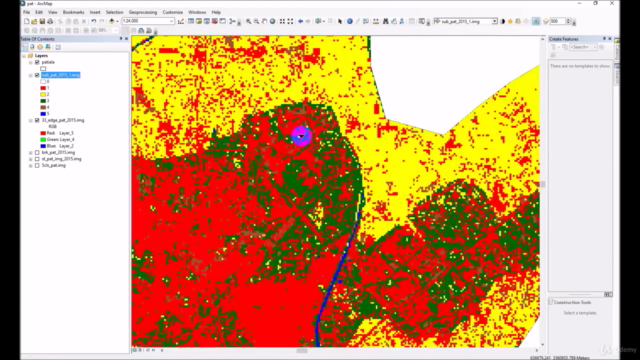Open the map scale 1:24,000 dropdown

click(x=171, y=21)
